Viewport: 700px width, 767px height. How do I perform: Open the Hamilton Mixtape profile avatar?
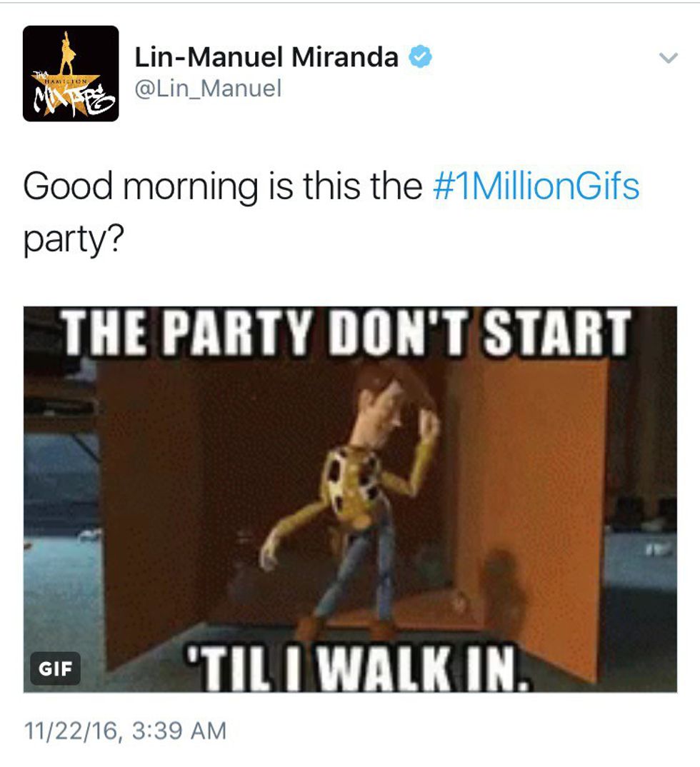tap(71, 74)
